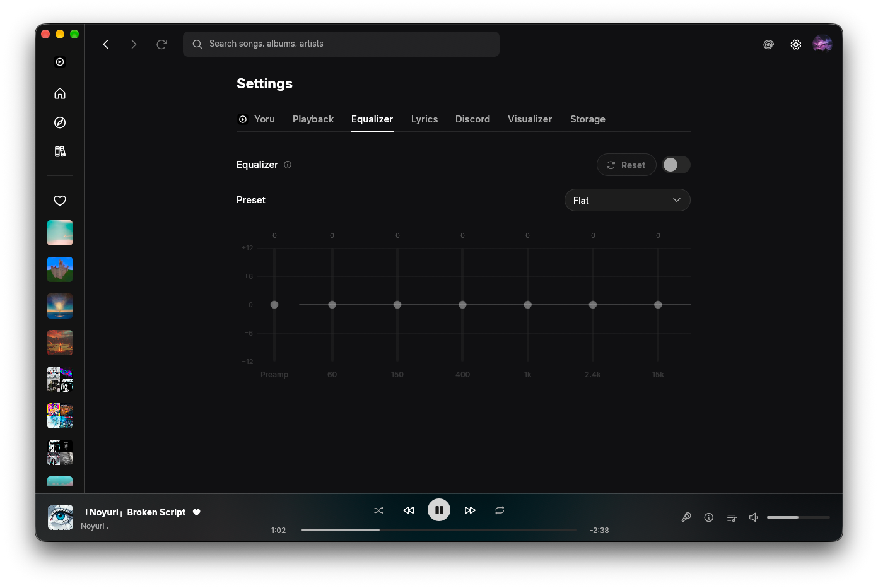Click the 1k band slider handle

[528, 305]
